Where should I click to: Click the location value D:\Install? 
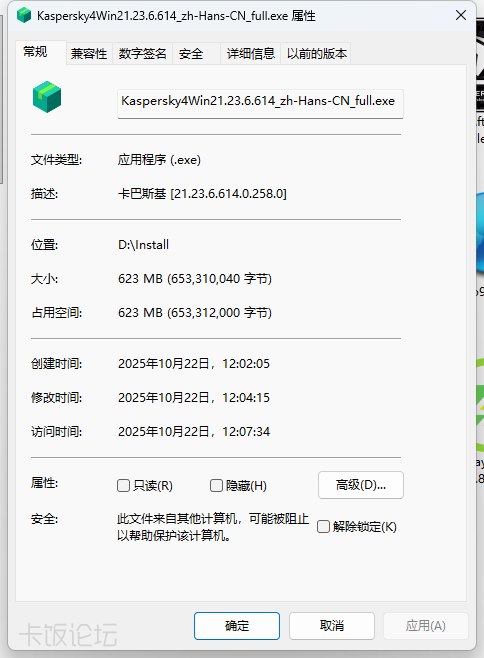(144, 245)
